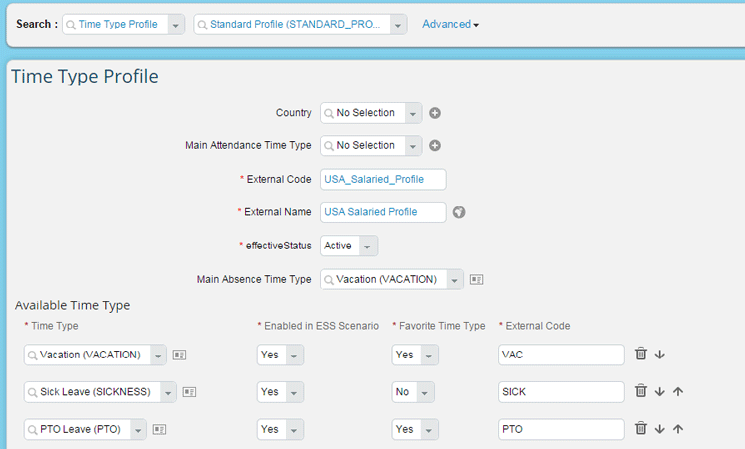Click the External Name field USA Salaried Profile

tap(383, 212)
